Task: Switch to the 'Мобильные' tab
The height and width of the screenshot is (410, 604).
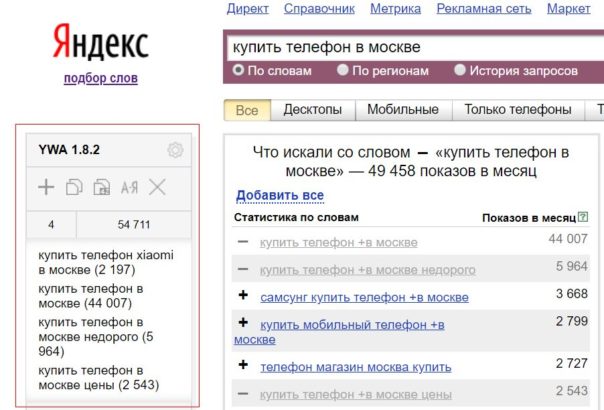Action: click(x=403, y=110)
